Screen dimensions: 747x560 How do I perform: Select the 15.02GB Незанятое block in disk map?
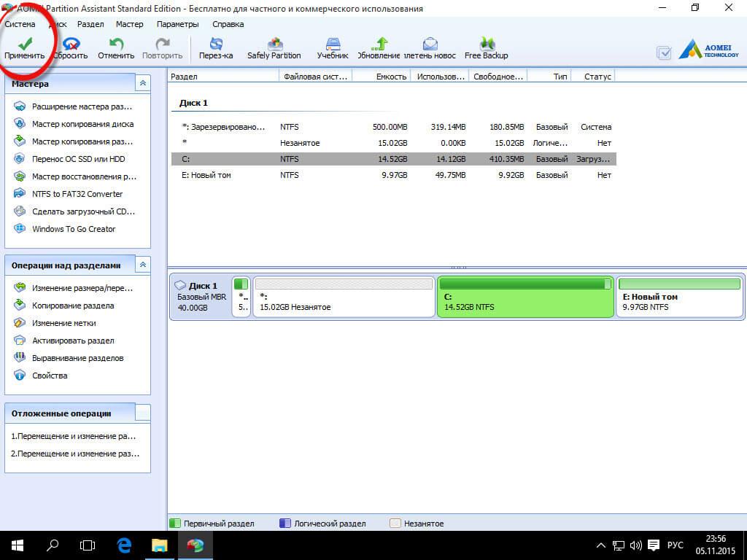pyautogui.click(x=344, y=297)
